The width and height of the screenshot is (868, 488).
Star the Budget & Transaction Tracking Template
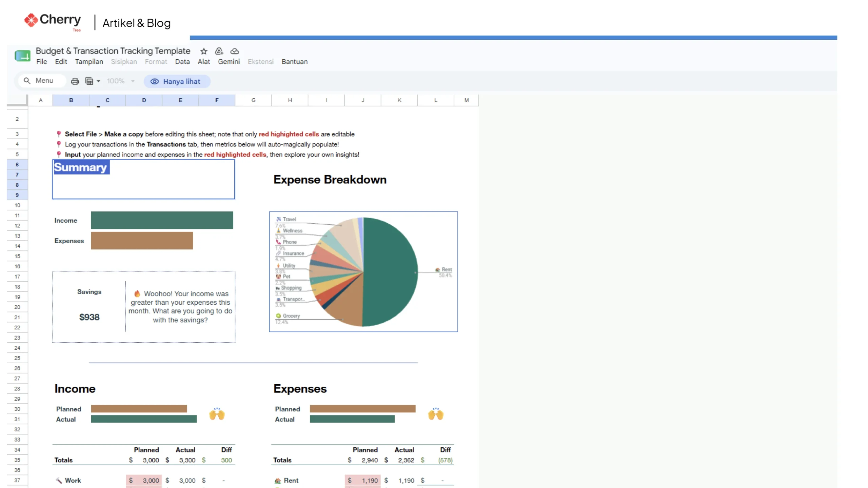[x=203, y=51]
